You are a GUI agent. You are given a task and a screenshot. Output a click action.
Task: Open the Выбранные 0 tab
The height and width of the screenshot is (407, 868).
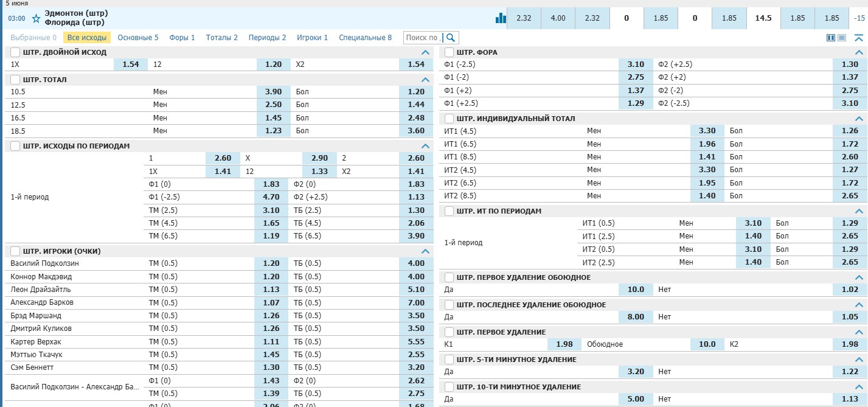[33, 38]
